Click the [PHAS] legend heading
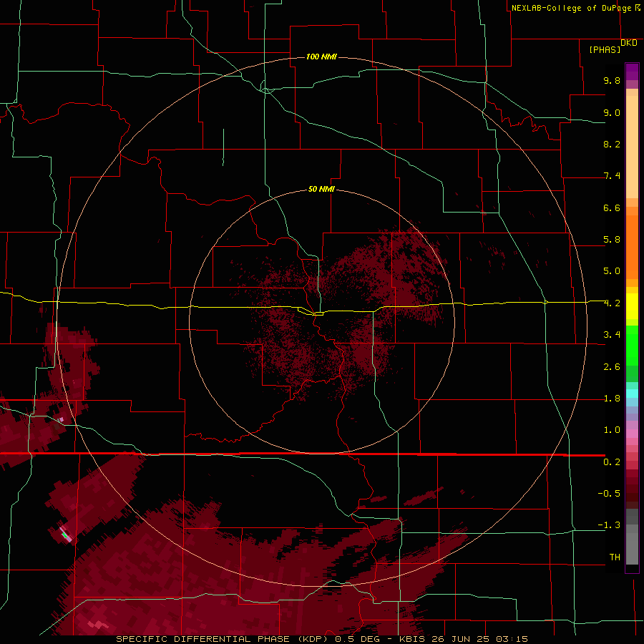 tap(605, 49)
